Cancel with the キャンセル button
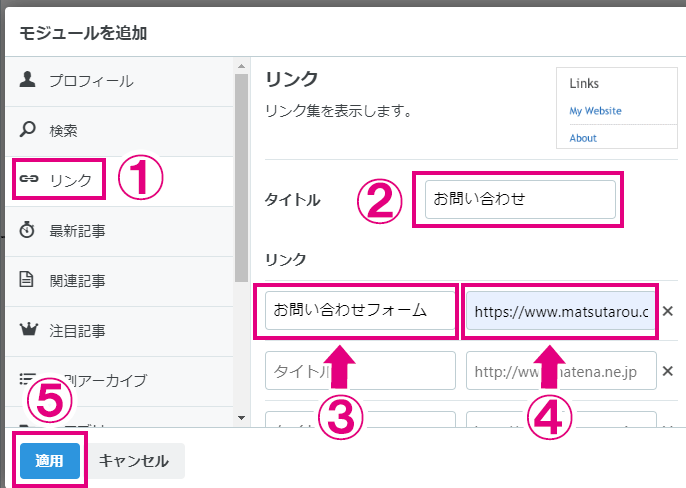 134,460
